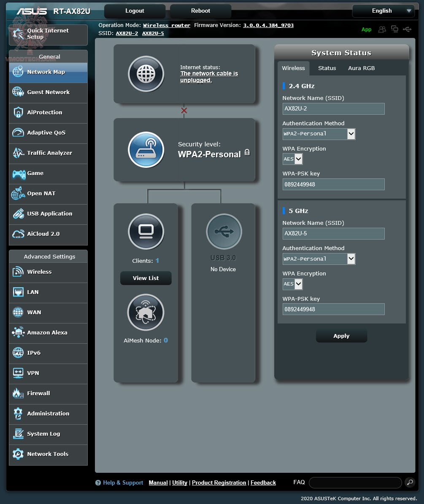
Task: Open the Utility link
Action: [180, 482]
